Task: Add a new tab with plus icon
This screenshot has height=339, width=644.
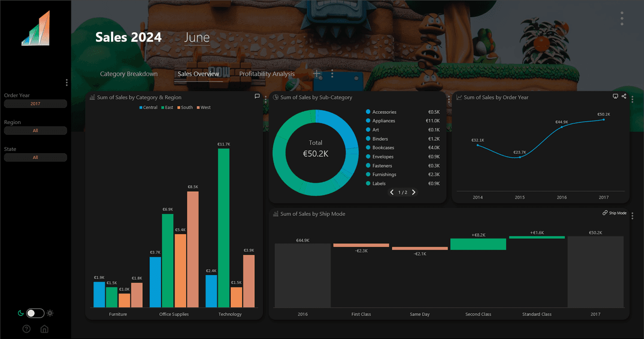Action: pyautogui.click(x=317, y=74)
